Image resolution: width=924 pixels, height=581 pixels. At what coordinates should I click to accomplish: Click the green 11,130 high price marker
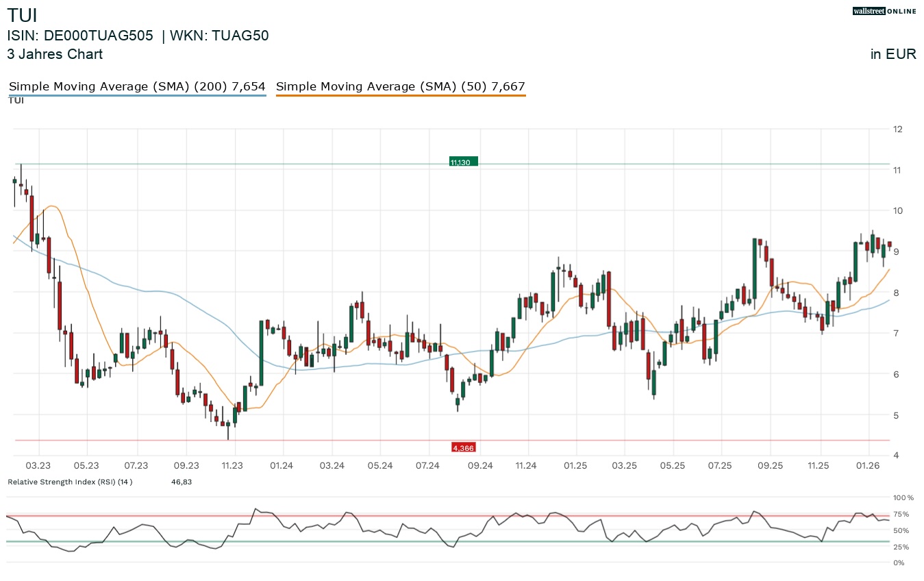point(463,162)
